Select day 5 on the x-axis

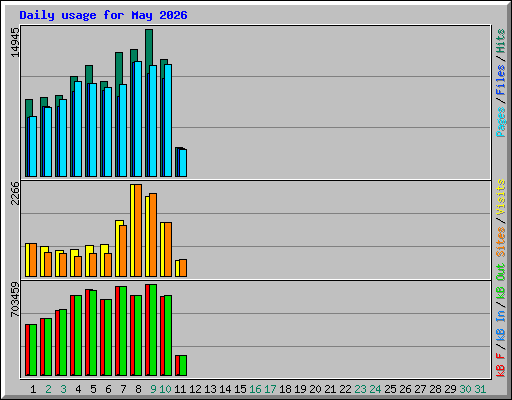(x=93, y=389)
